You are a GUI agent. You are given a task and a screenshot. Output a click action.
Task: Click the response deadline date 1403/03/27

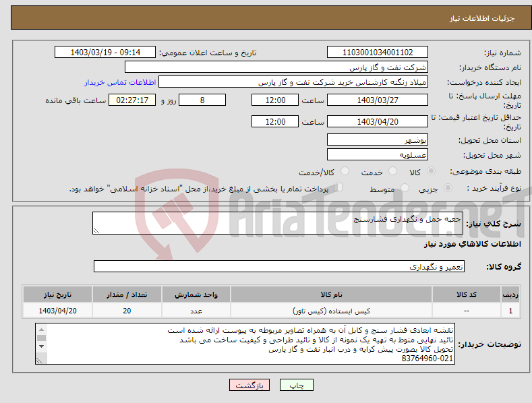[x=378, y=100]
